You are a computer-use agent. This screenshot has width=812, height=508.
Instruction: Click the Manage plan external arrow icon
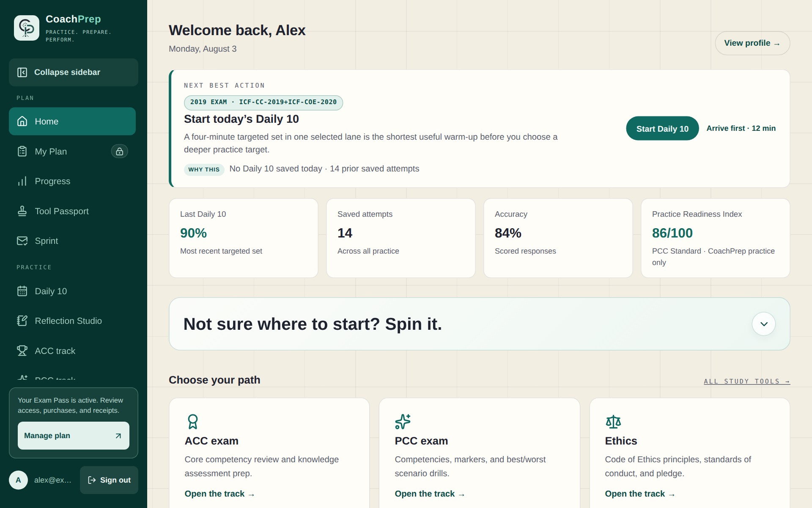point(118,436)
